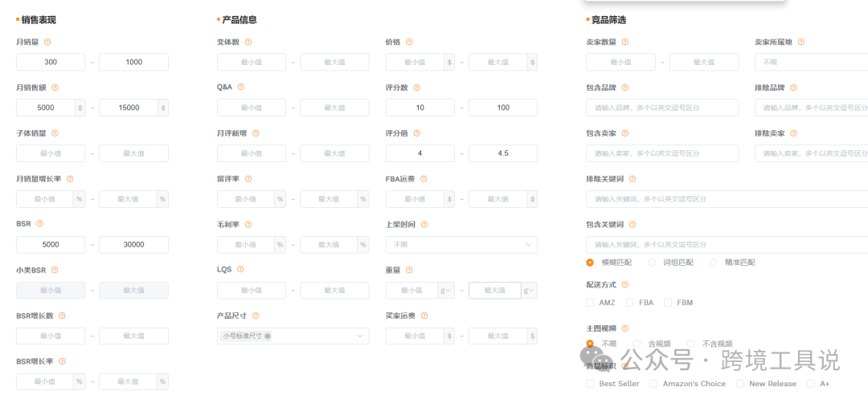Check the New Release checkbox
This screenshot has height=395, width=868.
click(x=740, y=384)
